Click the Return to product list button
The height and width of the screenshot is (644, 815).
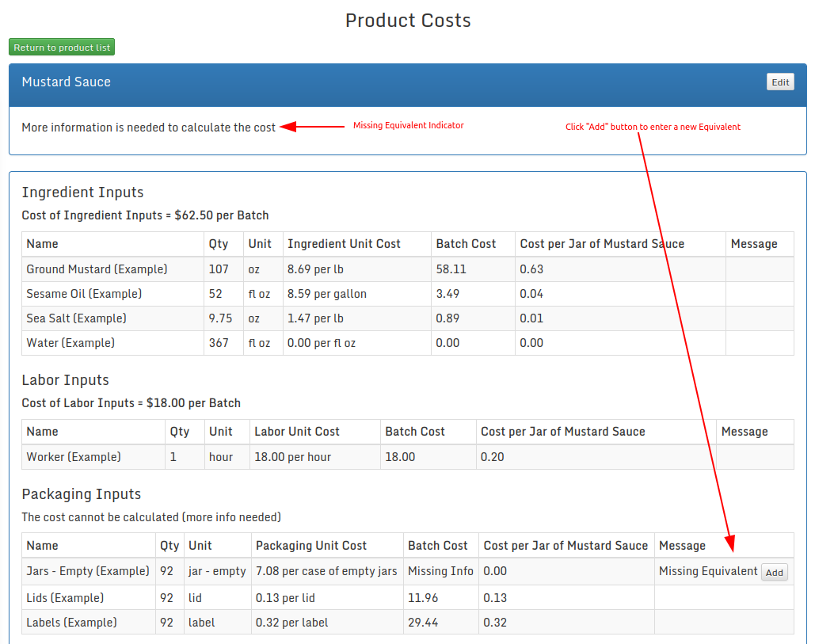(62, 48)
